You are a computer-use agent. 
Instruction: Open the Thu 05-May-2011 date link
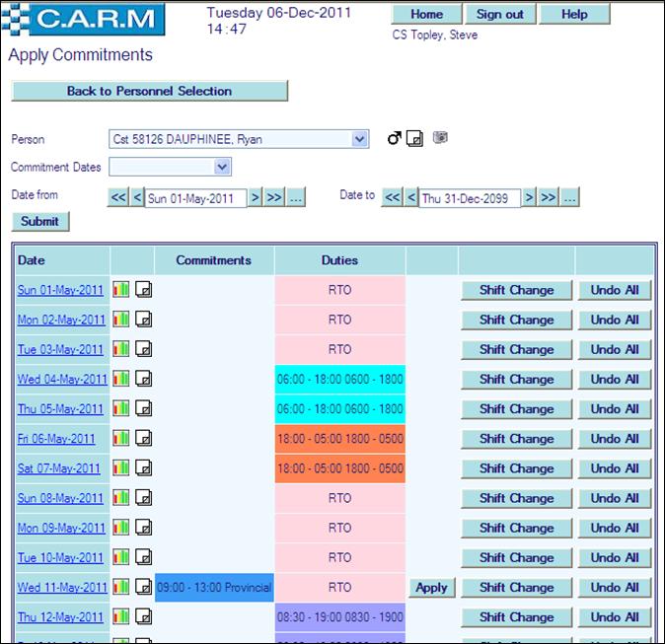pos(60,409)
